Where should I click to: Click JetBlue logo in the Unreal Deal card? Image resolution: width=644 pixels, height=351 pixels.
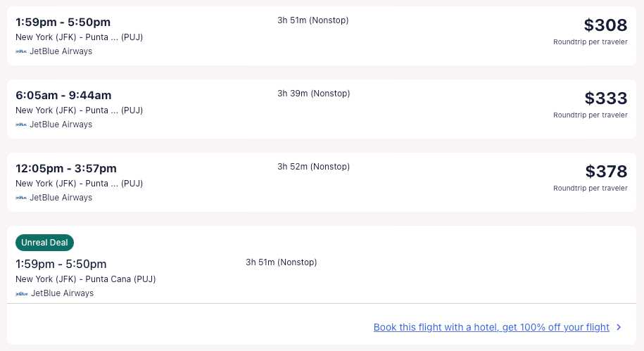pos(21,293)
